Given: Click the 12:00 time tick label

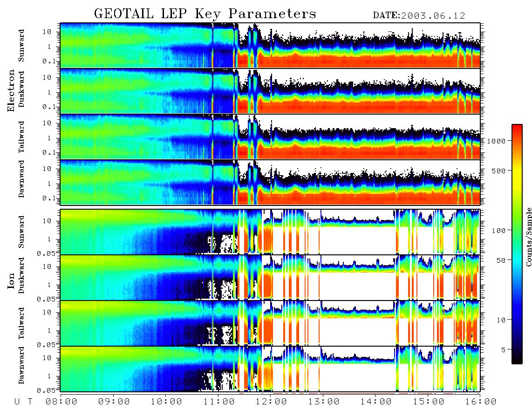Looking at the screenshot, I should 272,402.
